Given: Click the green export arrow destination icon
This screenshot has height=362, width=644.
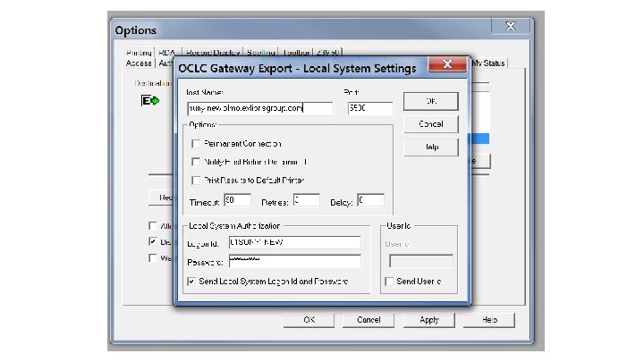Looking at the screenshot, I should [150, 100].
